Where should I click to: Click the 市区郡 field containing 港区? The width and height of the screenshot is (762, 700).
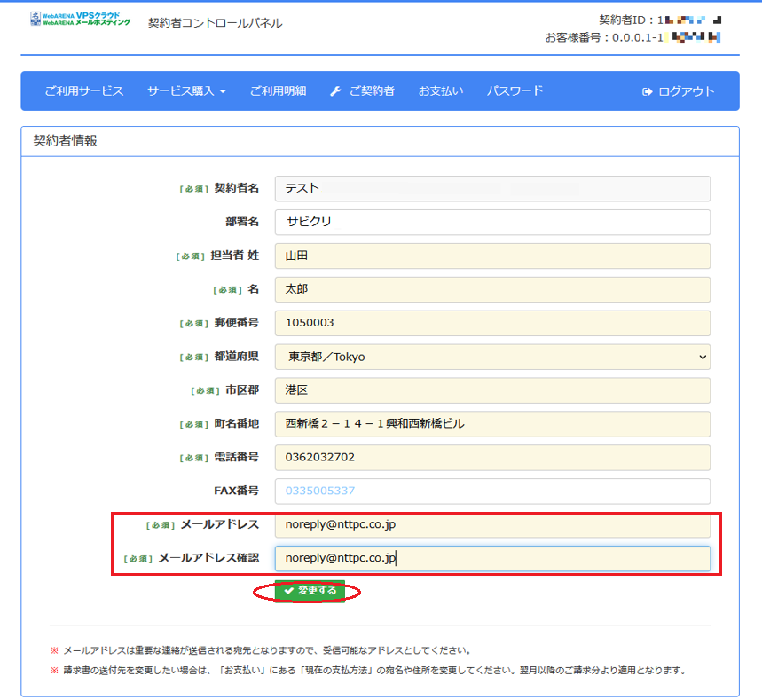(492, 390)
